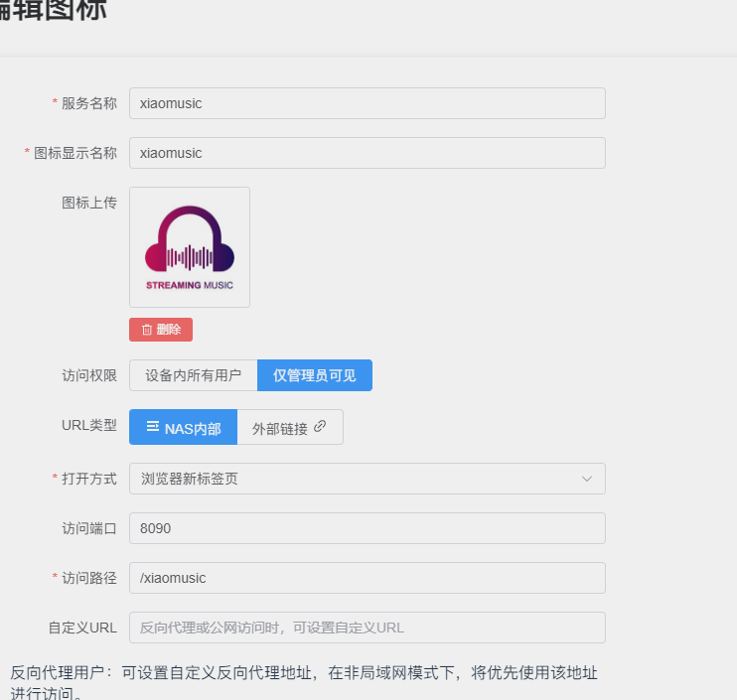737x700 pixels.
Task: Click the URL类型 label
Action: [88, 425]
